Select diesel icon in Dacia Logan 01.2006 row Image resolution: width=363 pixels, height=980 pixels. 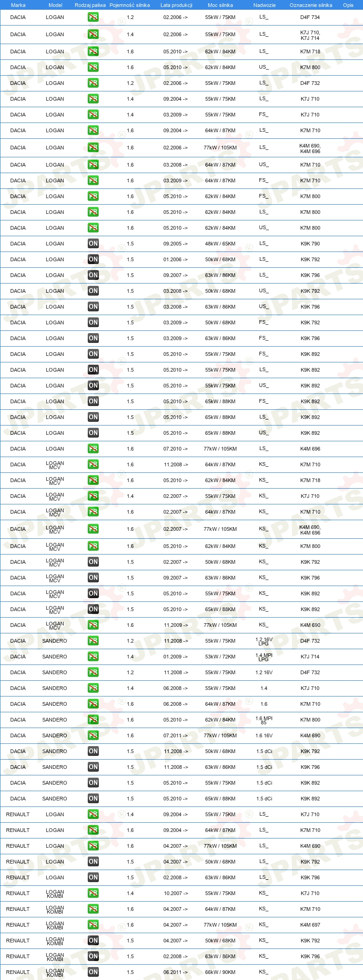93,259
